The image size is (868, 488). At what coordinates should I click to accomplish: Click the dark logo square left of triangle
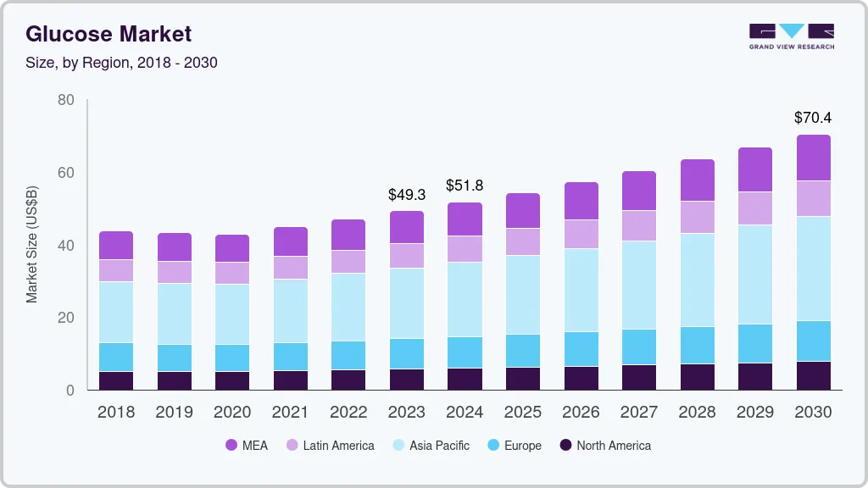[x=762, y=30]
